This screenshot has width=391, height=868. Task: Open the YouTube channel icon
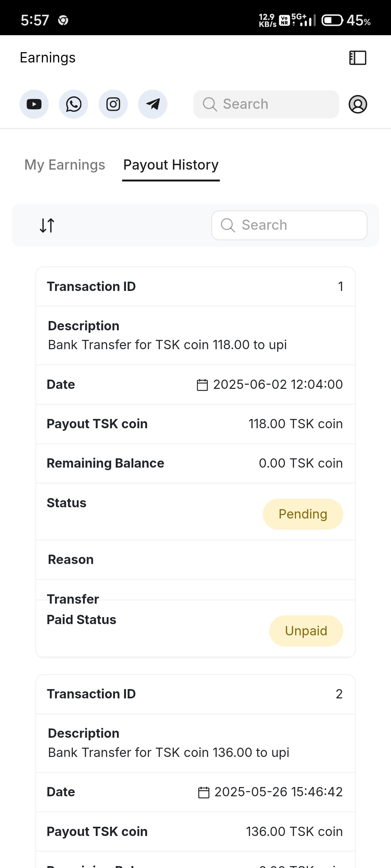click(34, 104)
